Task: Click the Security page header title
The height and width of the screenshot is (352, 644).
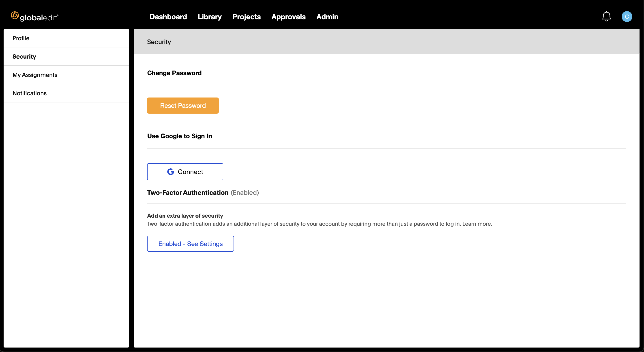Action: 159,42
